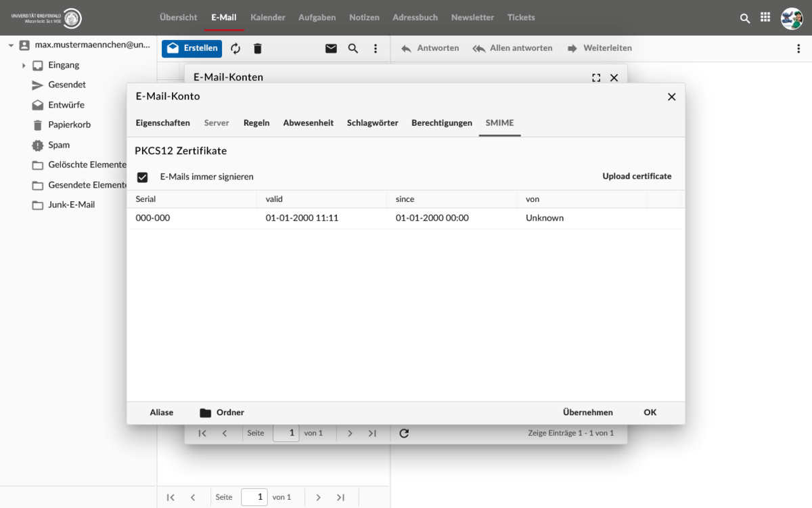Viewport: 812px width, 508px height.
Task: Click the page number field in bottom pager
Action: 254,497
